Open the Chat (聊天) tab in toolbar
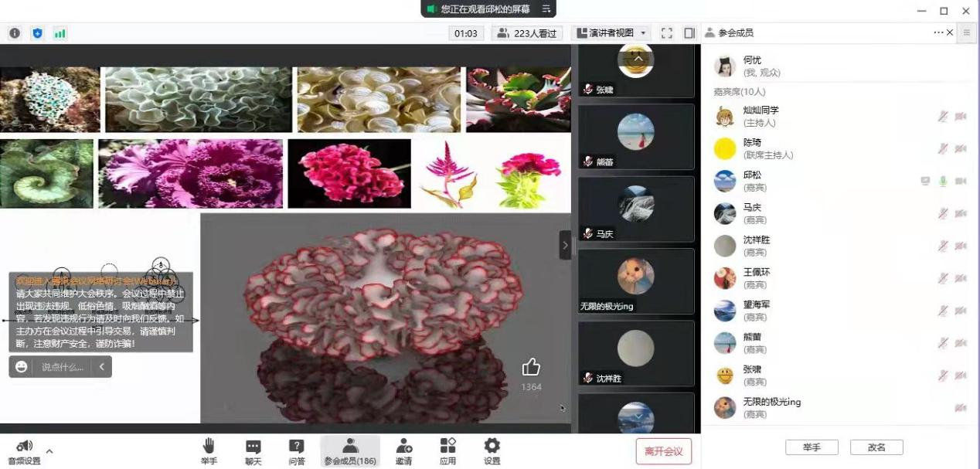980x469 pixels. point(253,450)
